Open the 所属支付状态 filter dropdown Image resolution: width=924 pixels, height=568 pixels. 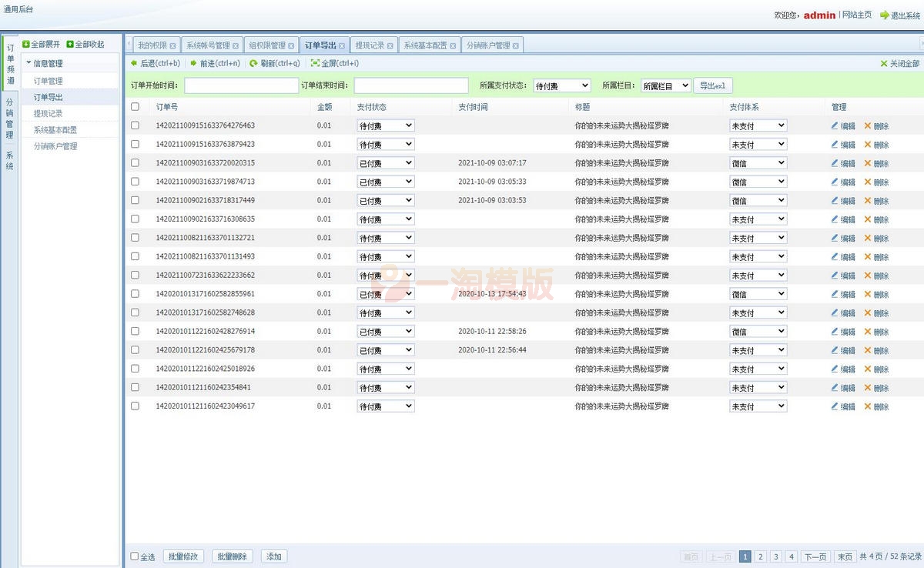coord(562,86)
